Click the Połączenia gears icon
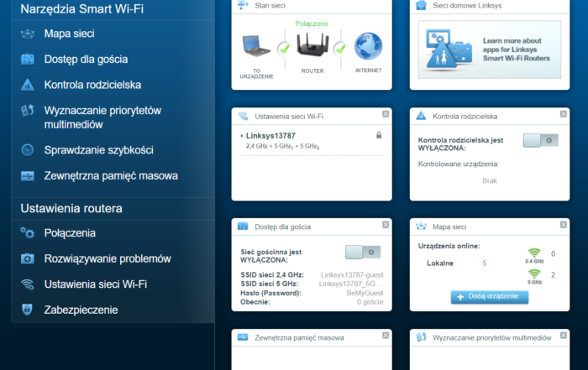The width and height of the screenshot is (588, 370). tap(28, 233)
